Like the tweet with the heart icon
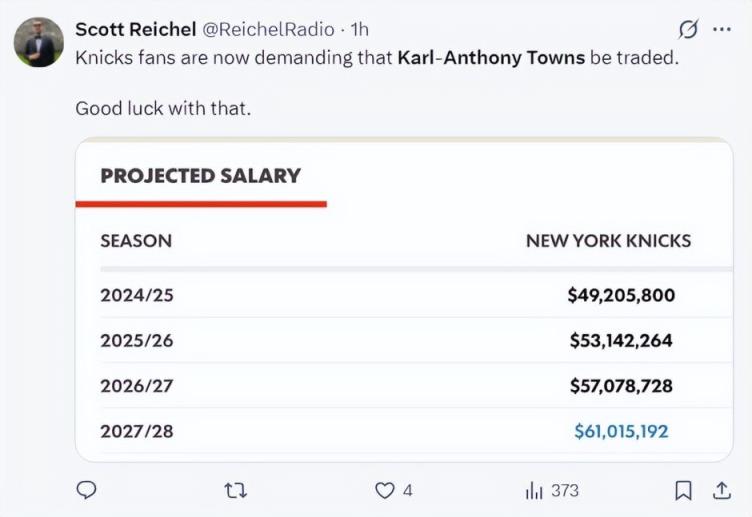Screen dimensions: 752x517 click(x=385, y=490)
